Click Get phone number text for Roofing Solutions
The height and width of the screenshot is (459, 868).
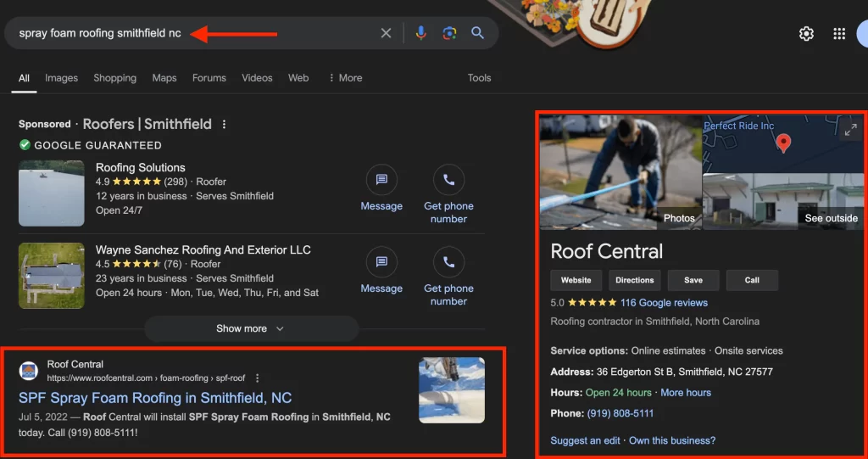(x=448, y=212)
